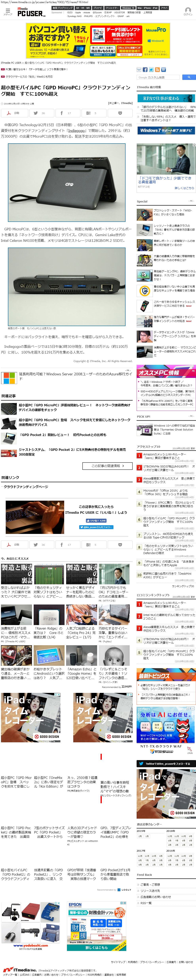Click the ITmedia Inc. footer logo
This screenshot has height=980, width=196.
(19, 970)
